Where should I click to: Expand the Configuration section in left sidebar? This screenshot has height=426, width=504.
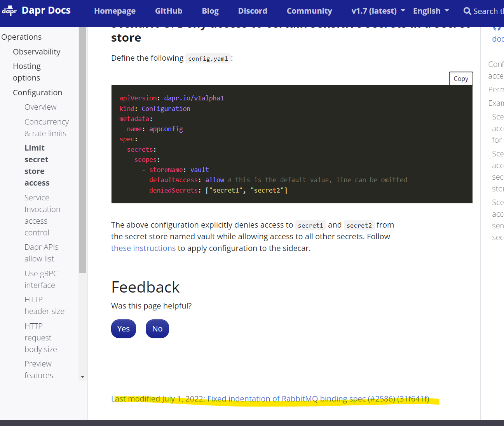37,92
